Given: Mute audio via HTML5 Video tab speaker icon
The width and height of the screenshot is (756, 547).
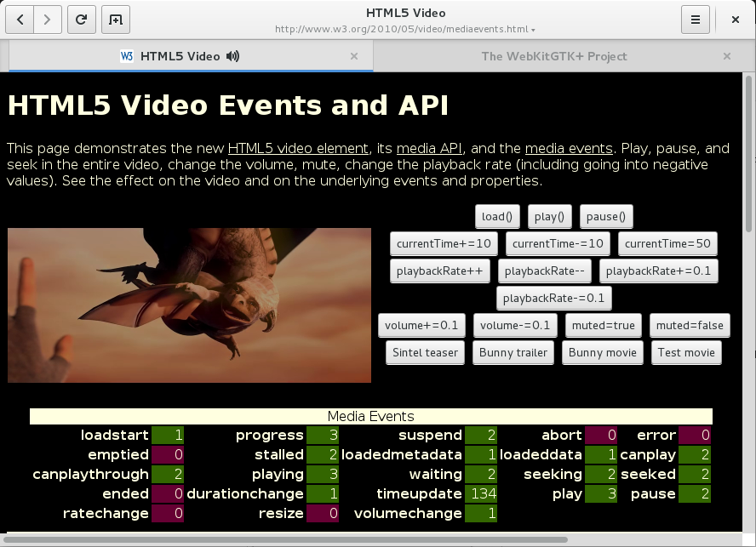Looking at the screenshot, I should [232, 56].
